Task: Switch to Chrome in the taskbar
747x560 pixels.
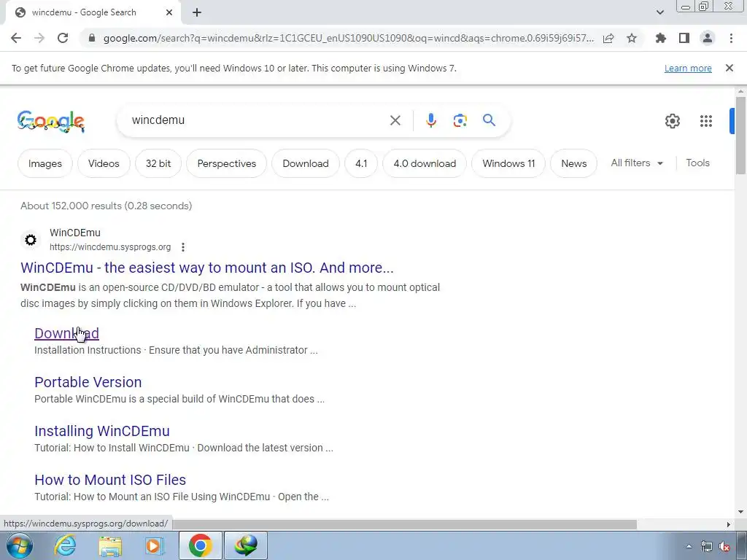Action: 200,545
